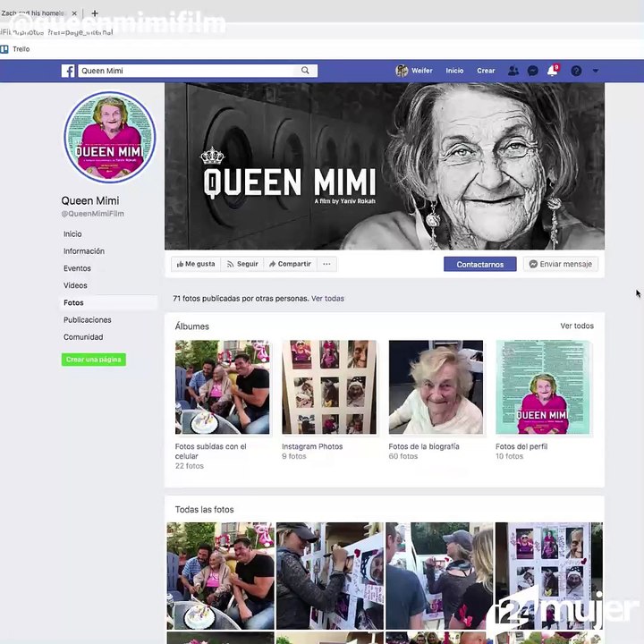The image size is (644, 644).
Task: Click the '22 fotos' count
Action: tap(190, 466)
